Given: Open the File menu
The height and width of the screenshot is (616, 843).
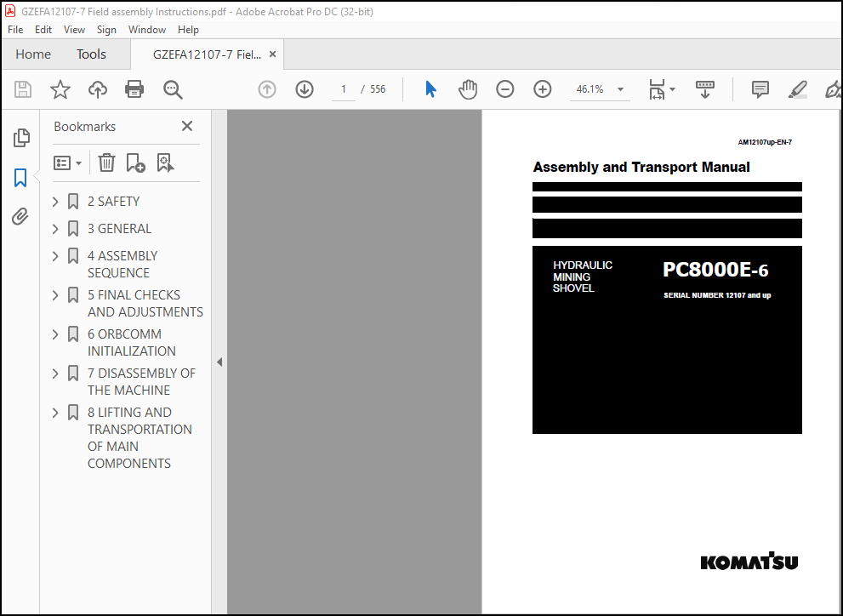Looking at the screenshot, I should click(x=15, y=30).
